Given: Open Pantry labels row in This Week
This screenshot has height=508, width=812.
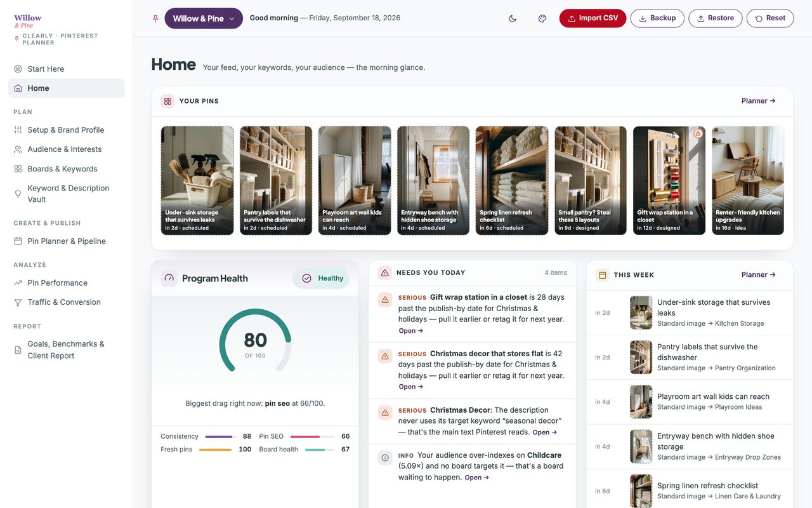Looking at the screenshot, I should pos(690,357).
